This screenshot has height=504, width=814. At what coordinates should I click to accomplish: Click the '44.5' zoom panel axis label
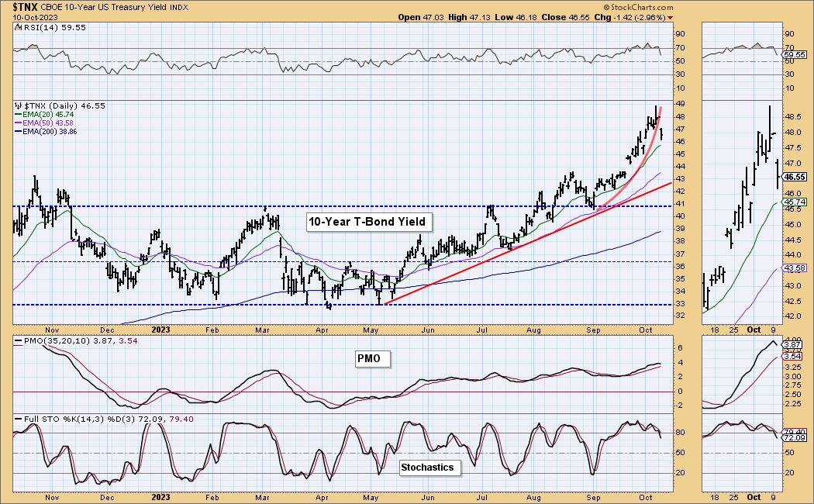click(795, 240)
